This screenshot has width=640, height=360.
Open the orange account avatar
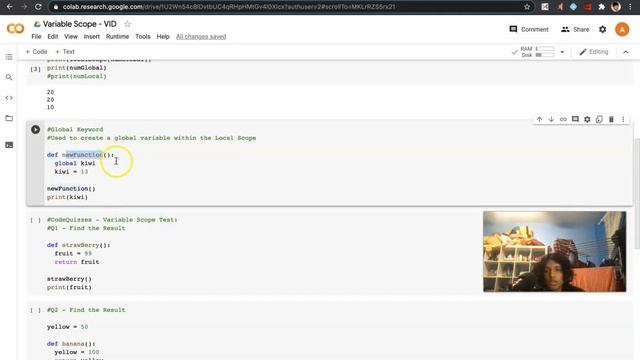pos(622,29)
